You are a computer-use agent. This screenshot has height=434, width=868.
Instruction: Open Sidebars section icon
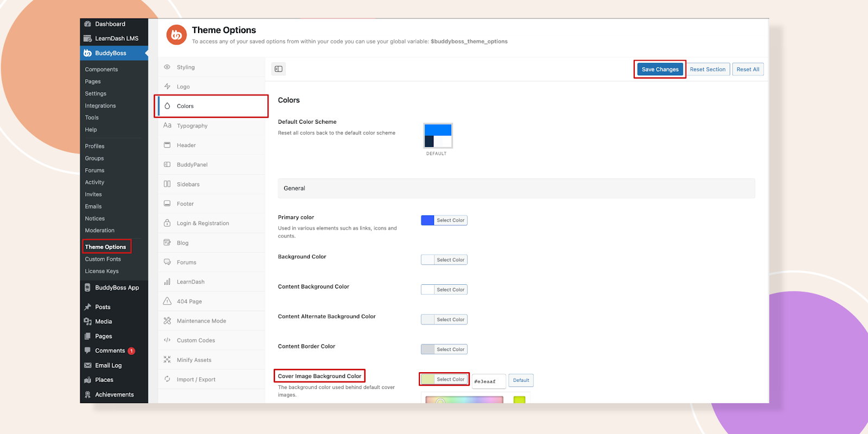167,184
